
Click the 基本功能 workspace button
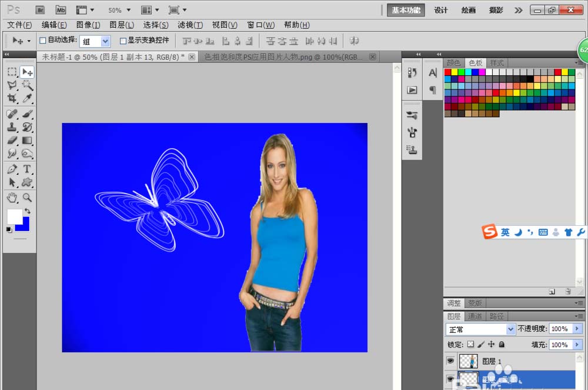click(x=406, y=10)
